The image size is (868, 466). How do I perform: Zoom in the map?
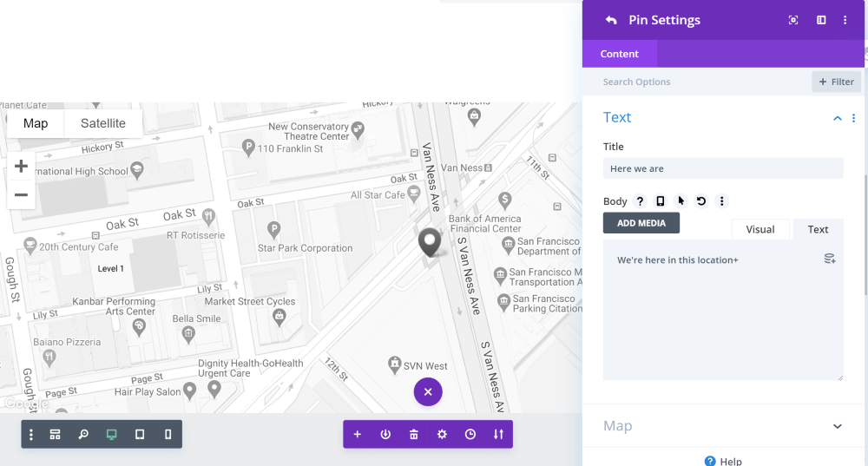(21, 166)
